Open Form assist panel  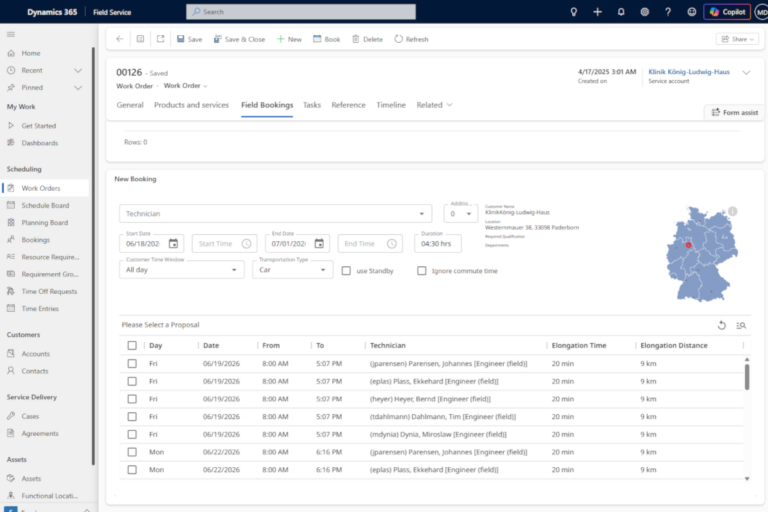click(x=734, y=112)
